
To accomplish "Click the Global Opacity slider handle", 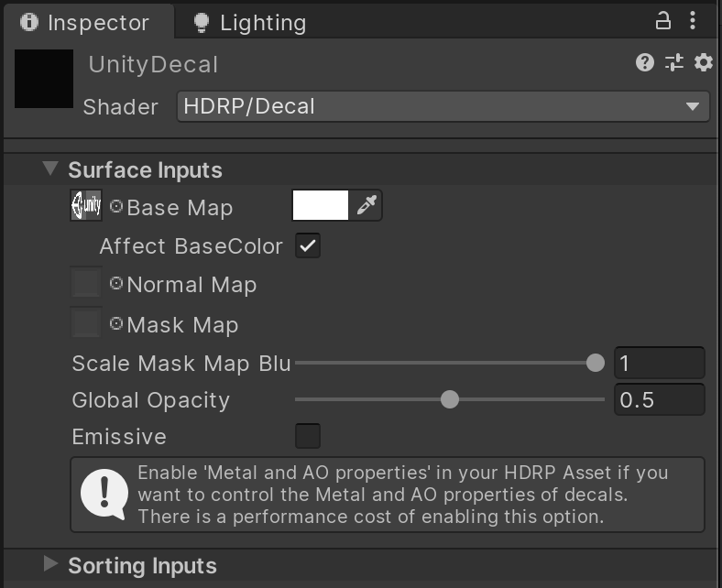I will point(449,399).
